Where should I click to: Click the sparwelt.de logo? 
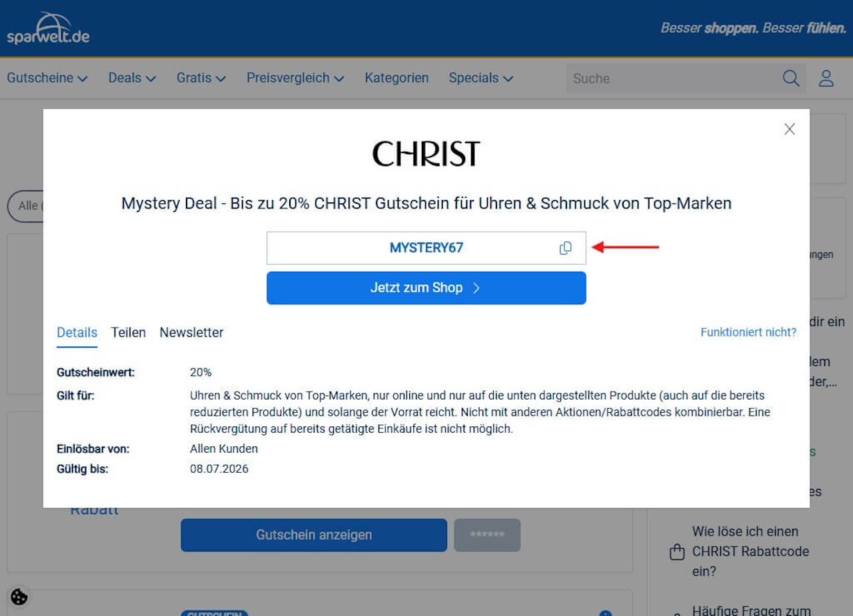[48, 28]
